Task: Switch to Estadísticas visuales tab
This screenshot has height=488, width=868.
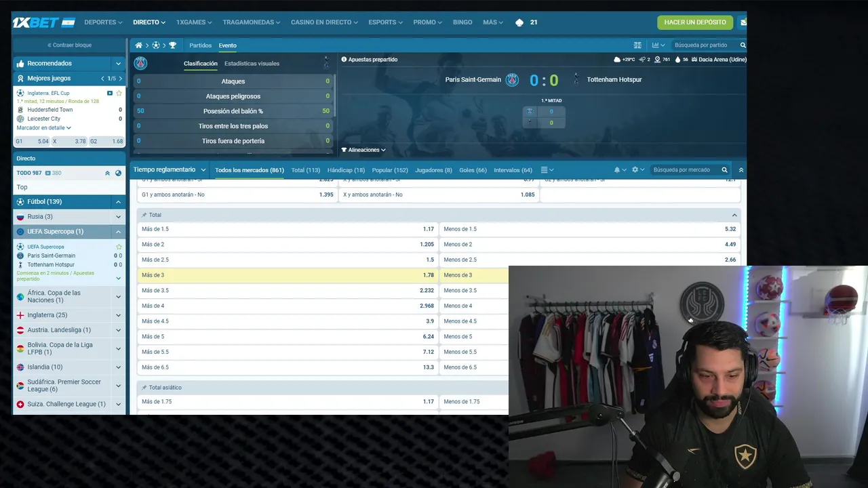Action: click(x=252, y=64)
